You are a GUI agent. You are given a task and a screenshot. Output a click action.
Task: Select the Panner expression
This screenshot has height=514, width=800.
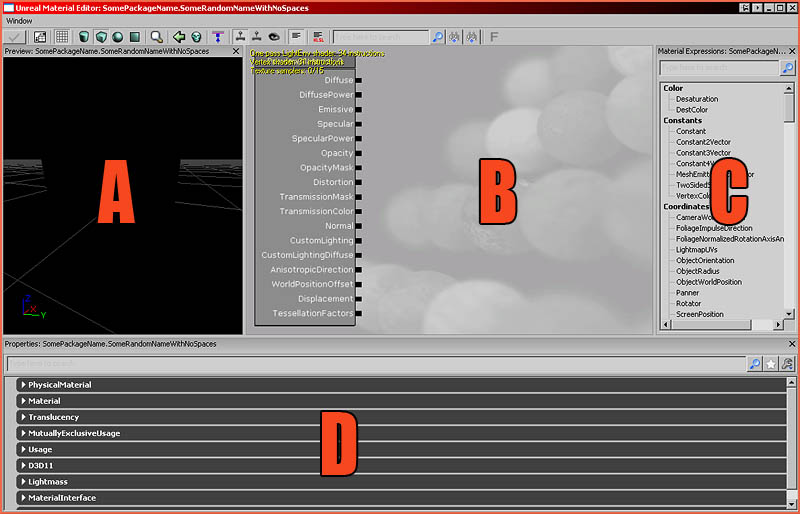click(x=687, y=292)
